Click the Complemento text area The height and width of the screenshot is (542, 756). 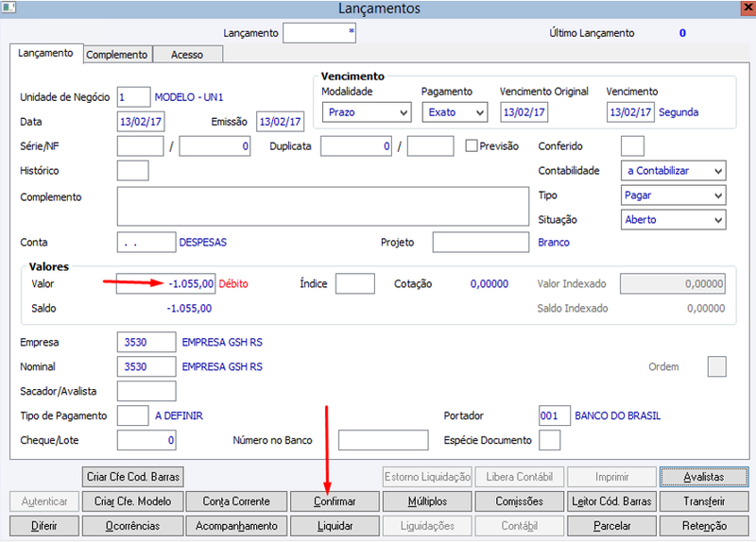[323, 206]
